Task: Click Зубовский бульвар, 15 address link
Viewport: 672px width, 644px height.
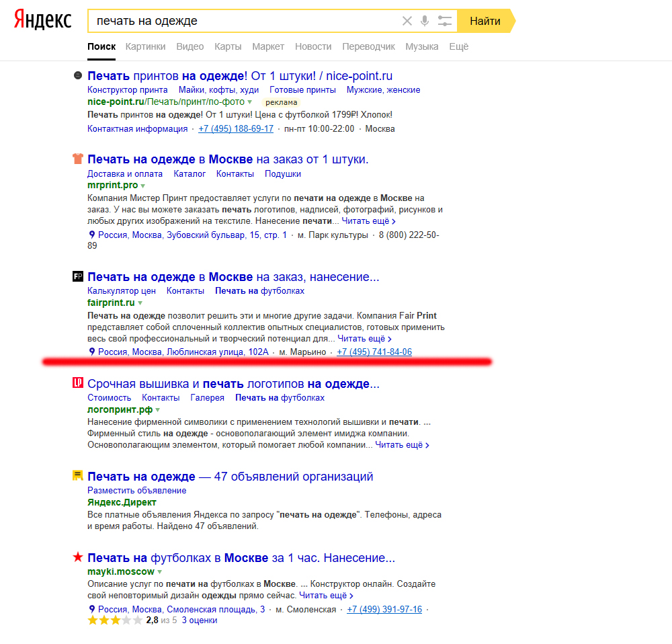Action: [192, 235]
